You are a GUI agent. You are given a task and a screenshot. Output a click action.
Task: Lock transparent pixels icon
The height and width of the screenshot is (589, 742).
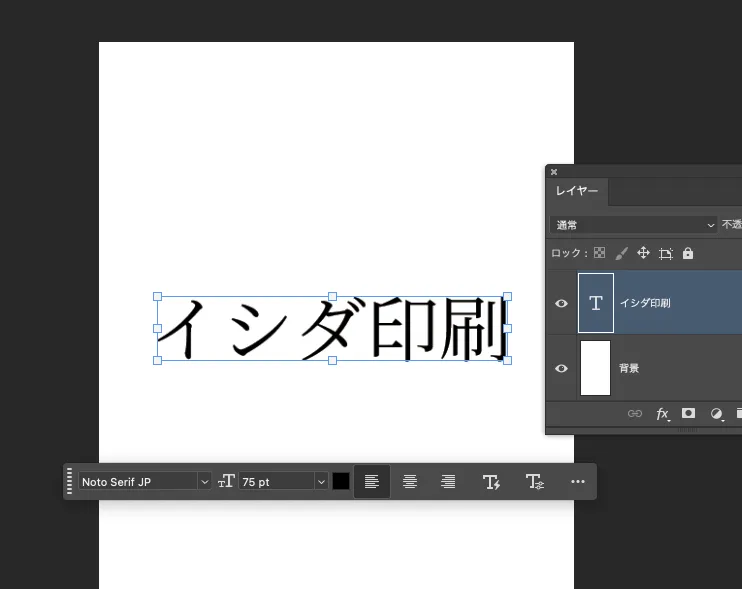tap(600, 253)
